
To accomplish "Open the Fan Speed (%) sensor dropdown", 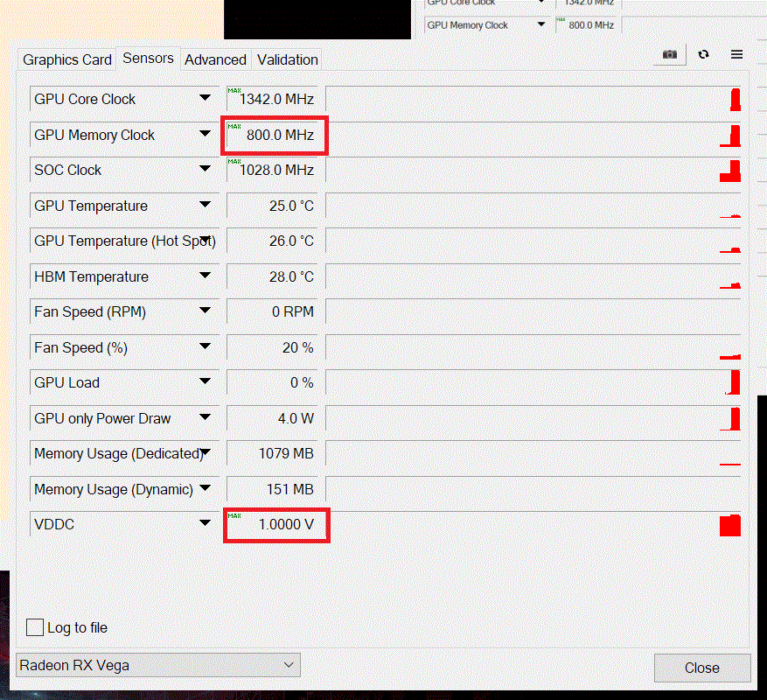I will click(x=205, y=346).
